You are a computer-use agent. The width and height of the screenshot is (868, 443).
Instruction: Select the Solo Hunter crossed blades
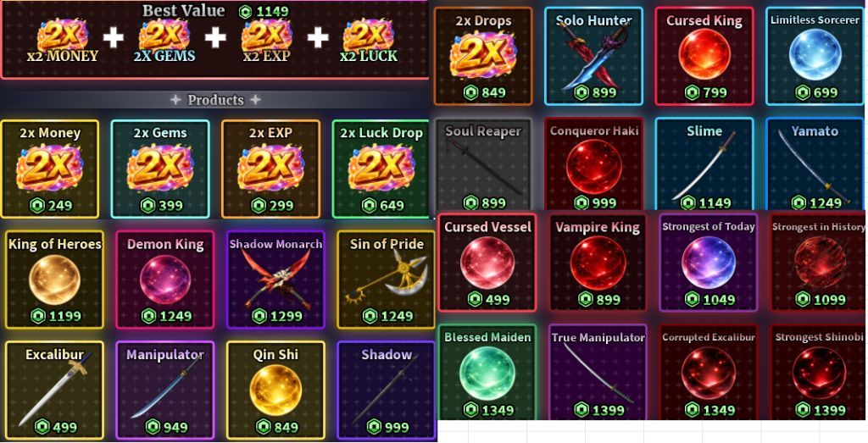pos(593,56)
